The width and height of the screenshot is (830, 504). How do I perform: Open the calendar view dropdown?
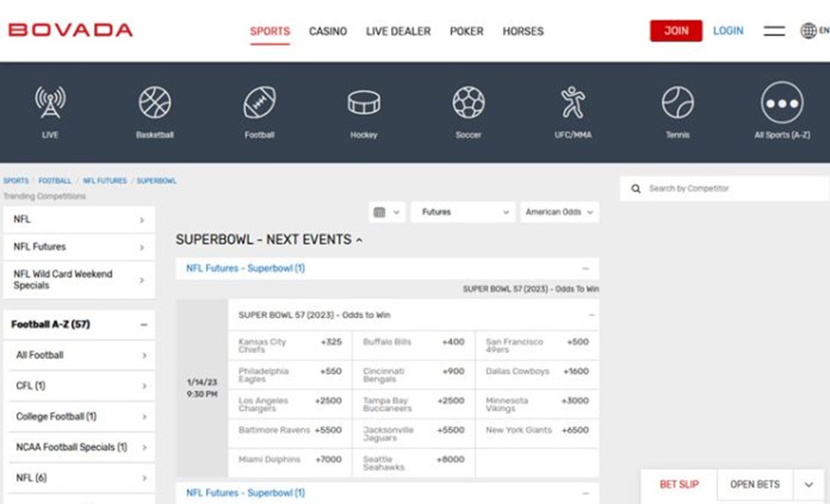click(x=386, y=212)
